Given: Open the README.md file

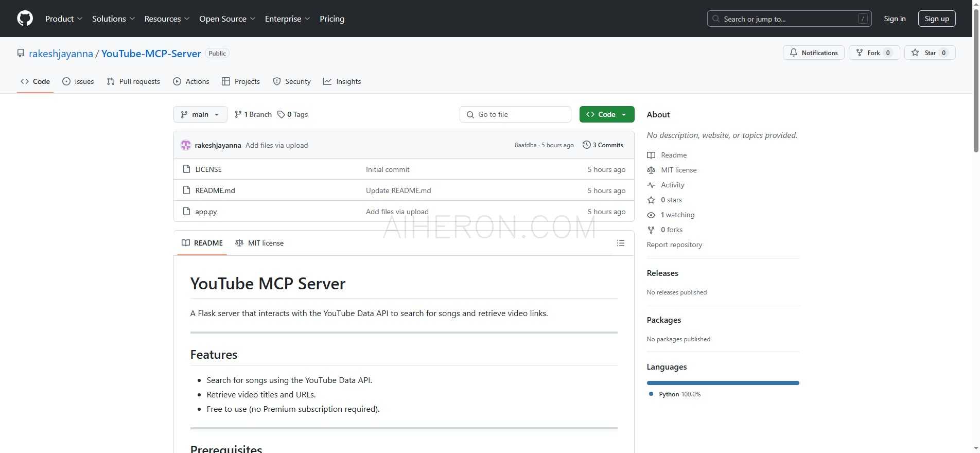Looking at the screenshot, I should click(x=215, y=190).
